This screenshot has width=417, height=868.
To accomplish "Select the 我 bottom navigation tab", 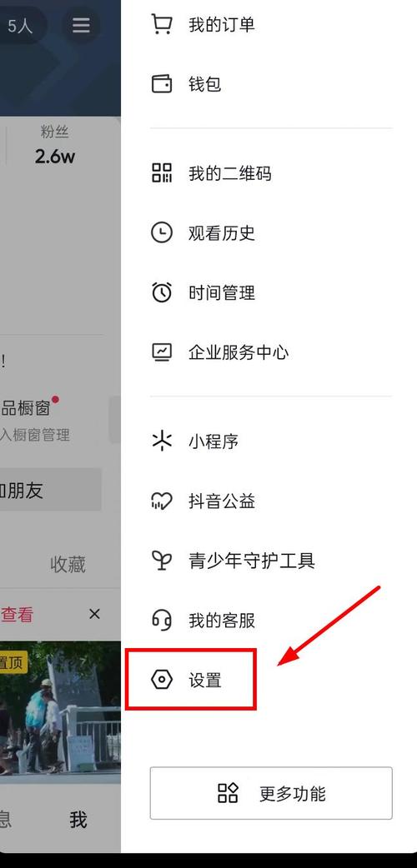I will pyautogui.click(x=78, y=820).
